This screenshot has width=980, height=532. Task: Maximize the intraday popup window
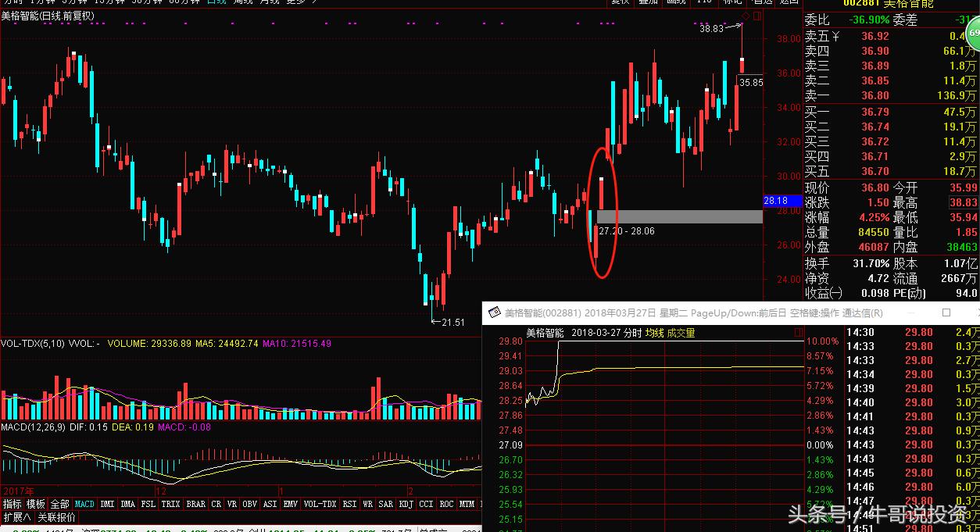[x=946, y=312]
